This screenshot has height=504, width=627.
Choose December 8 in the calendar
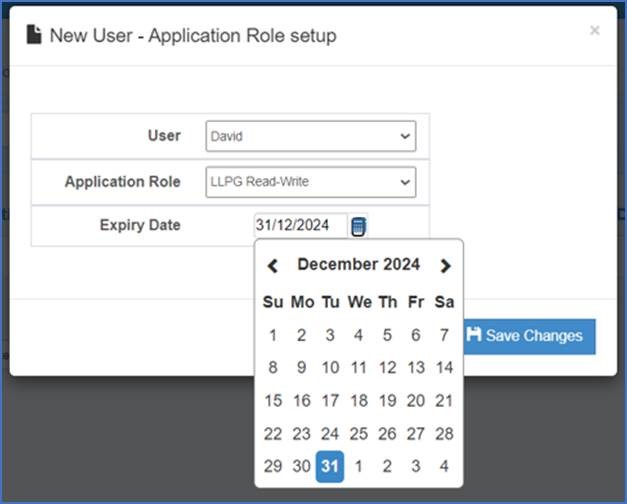click(273, 368)
